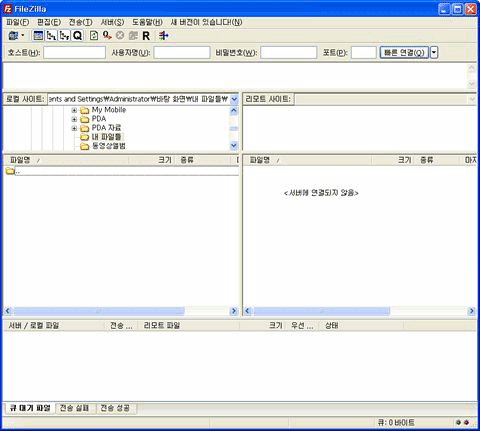Viewport: 480px width, 431px height.
Task: Focus the 비밀번호(W) input field
Action: (x=289, y=53)
